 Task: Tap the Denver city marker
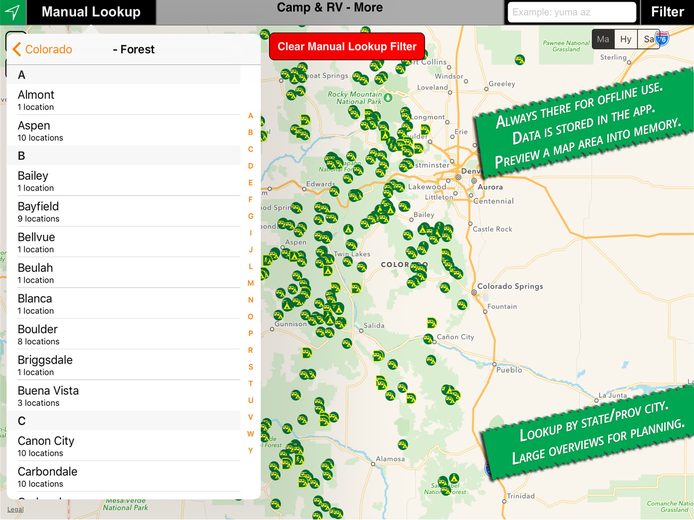pos(459,177)
